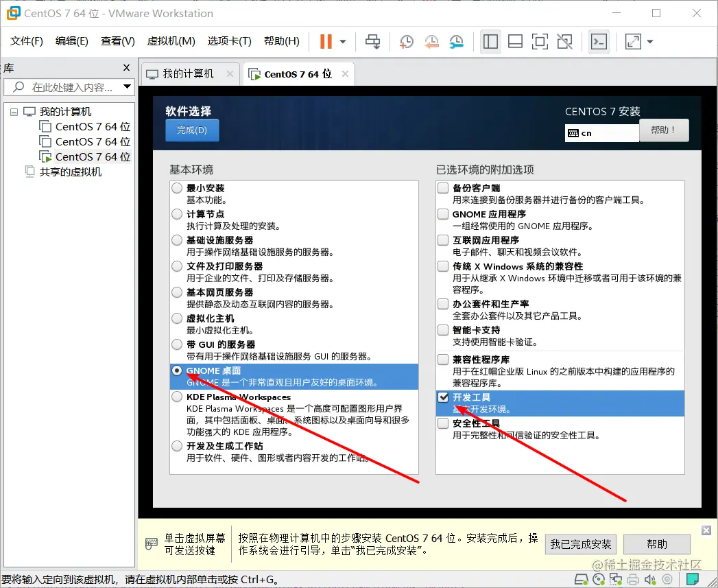Screen dimensions: 718x588
Task: Click CD/DVD drive status icon
Action: (599, 579)
